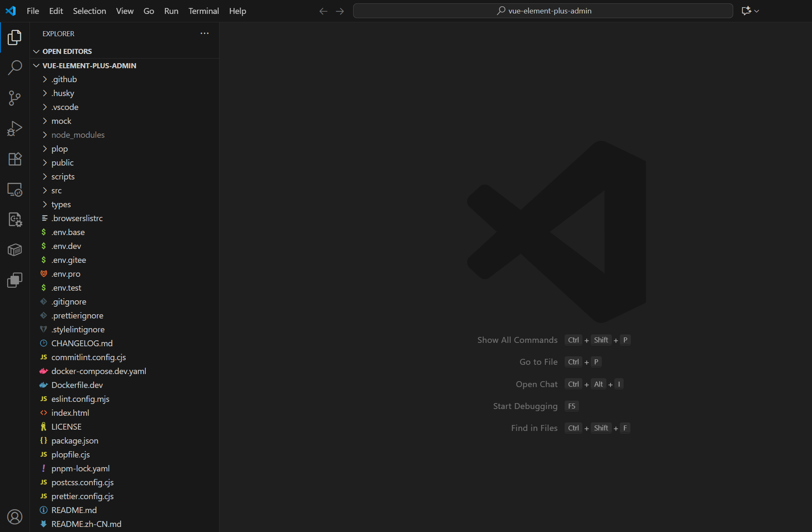The height and width of the screenshot is (532, 812).
Task: Open the Go menu
Action: tap(149, 11)
